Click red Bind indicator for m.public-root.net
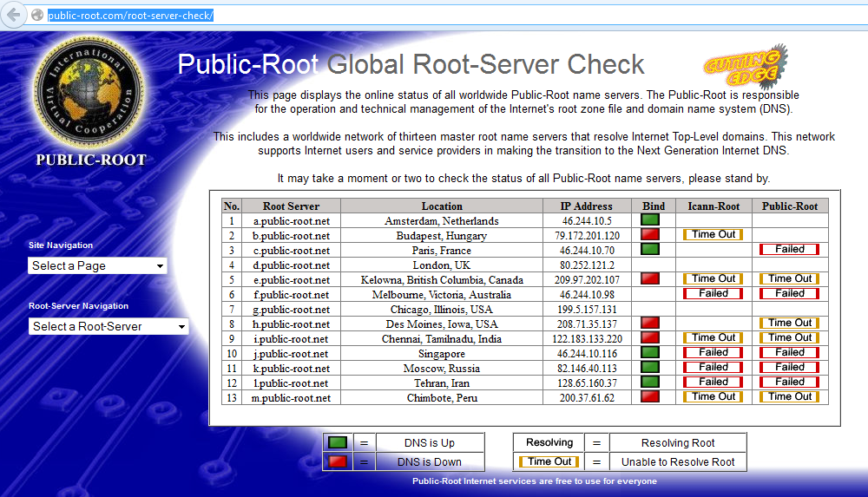The height and width of the screenshot is (497, 868). (650, 396)
